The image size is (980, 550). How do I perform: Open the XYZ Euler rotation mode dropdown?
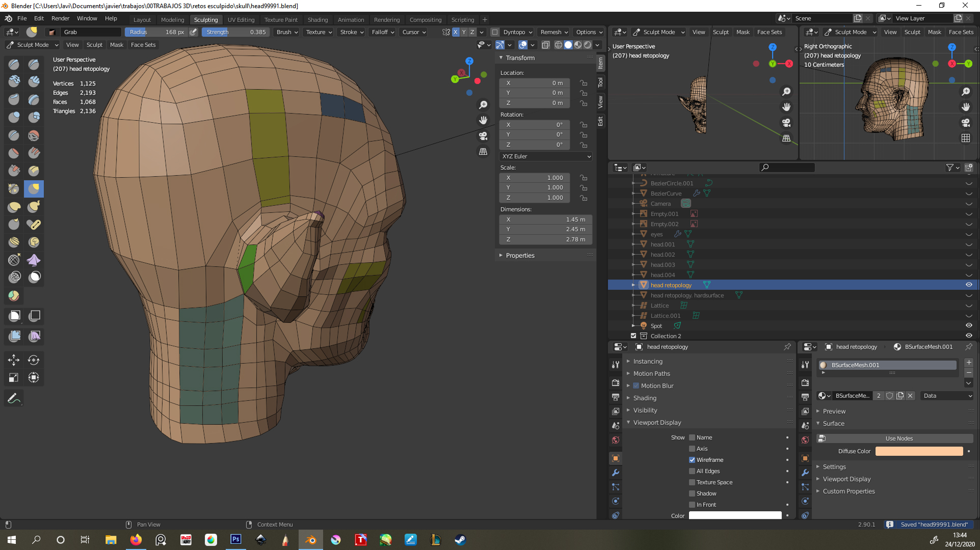(545, 156)
